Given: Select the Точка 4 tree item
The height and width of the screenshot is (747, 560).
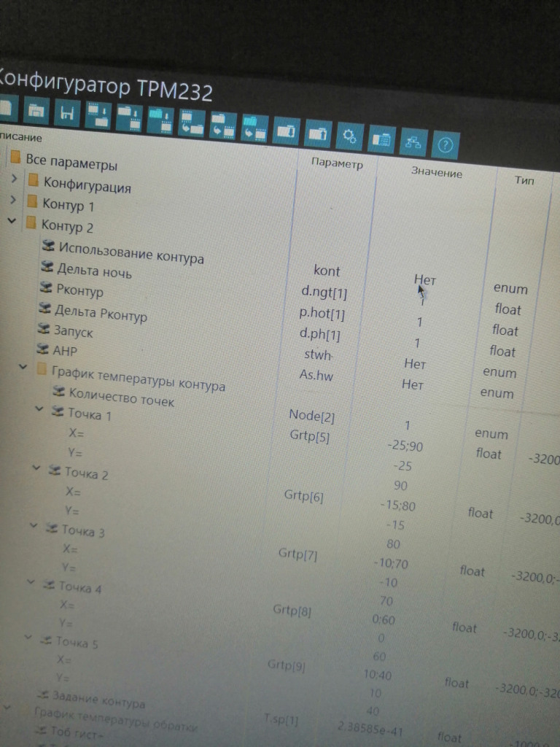Looking at the screenshot, I should 80,587.
